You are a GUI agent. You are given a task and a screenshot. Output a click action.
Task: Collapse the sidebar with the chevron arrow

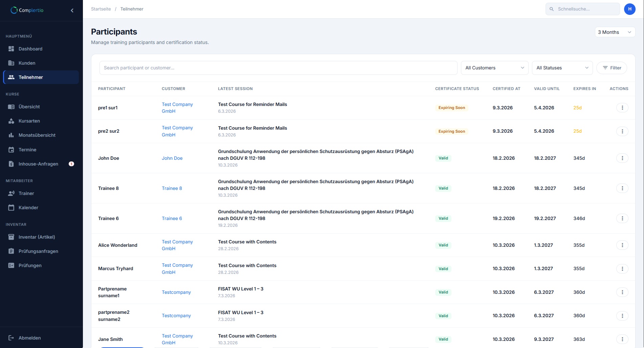click(x=72, y=10)
